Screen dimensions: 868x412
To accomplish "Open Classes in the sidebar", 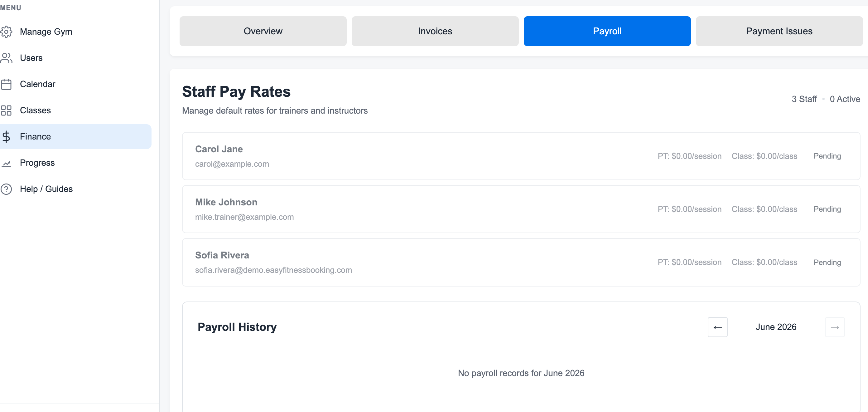I will point(75,110).
